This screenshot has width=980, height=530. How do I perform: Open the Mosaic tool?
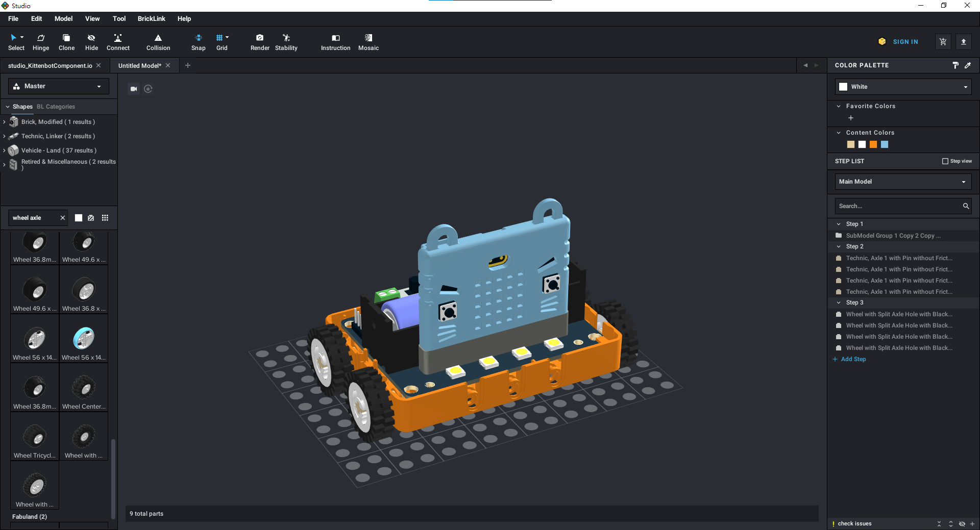pos(368,42)
